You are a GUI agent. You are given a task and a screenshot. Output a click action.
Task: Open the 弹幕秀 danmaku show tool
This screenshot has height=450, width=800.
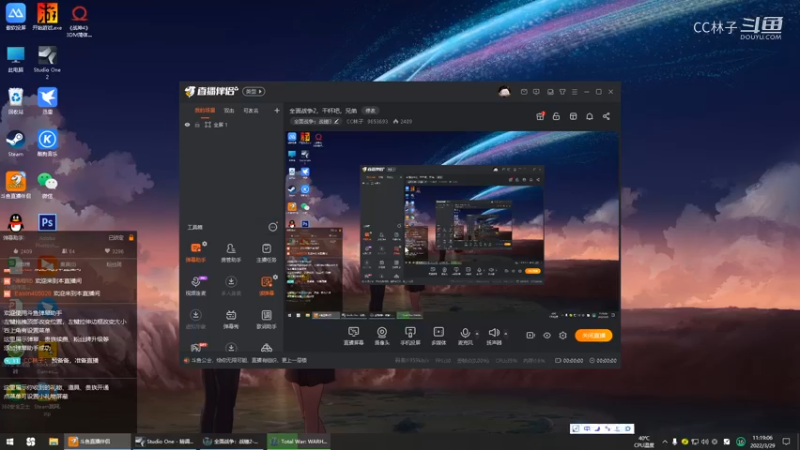click(x=231, y=319)
